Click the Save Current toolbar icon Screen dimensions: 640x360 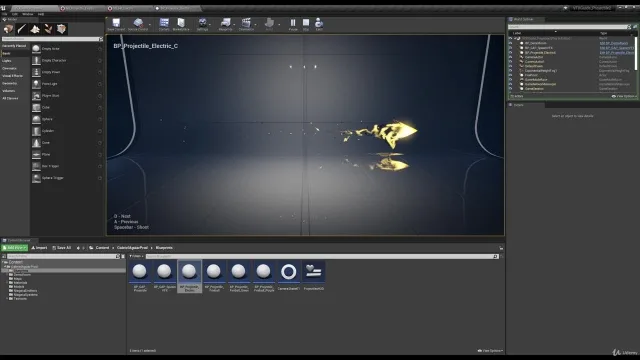click(x=116, y=24)
